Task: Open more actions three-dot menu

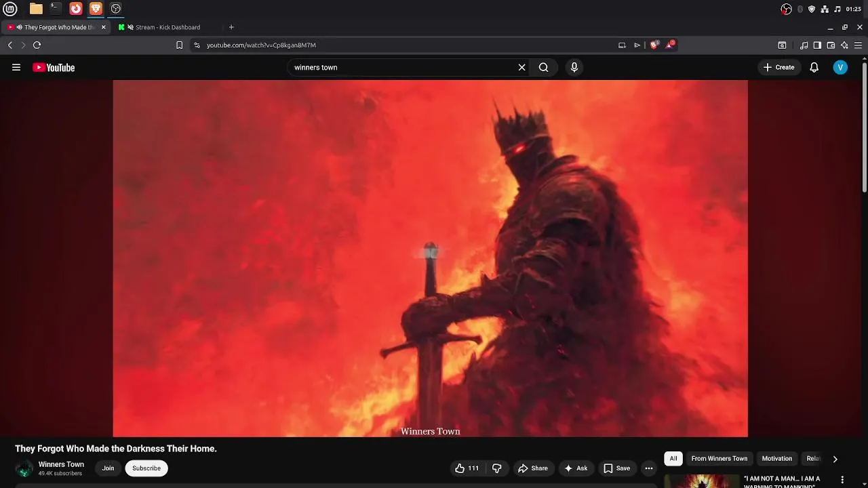Action: pyautogui.click(x=649, y=468)
